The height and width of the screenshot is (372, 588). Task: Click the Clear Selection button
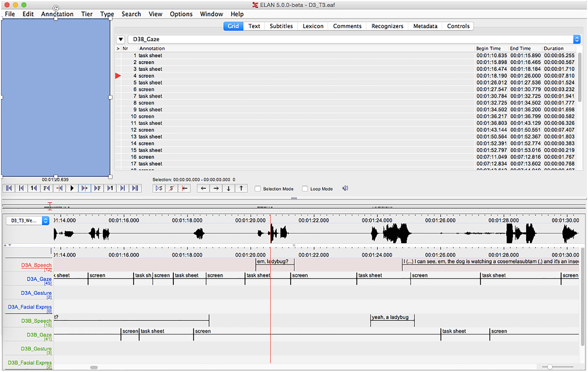(x=172, y=188)
